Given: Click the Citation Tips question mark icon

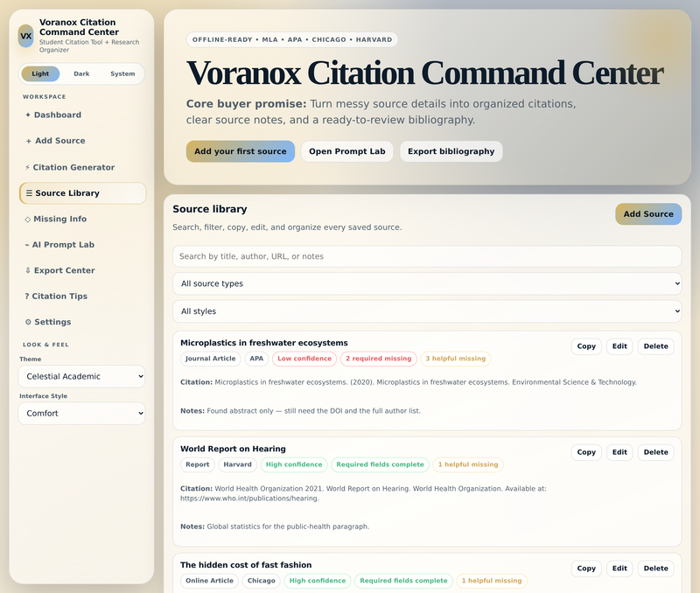Looking at the screenshot, I should tap(27, 296).
